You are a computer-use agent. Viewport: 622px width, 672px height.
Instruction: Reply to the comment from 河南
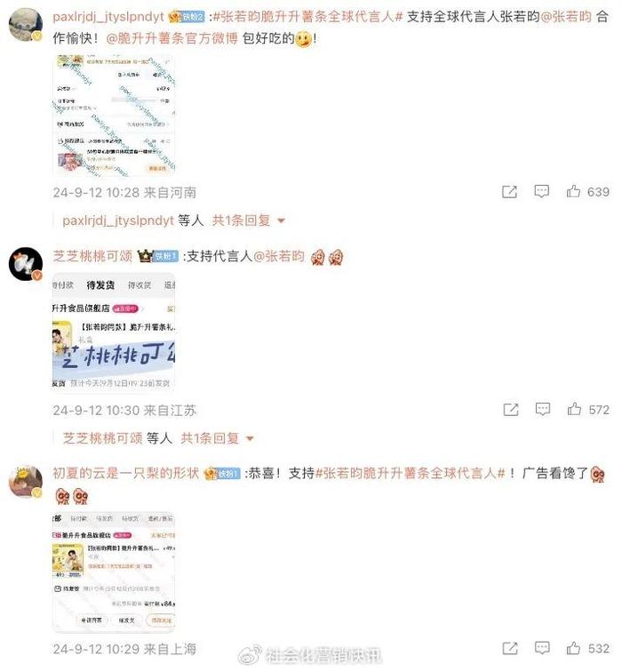tap(541, 191)
